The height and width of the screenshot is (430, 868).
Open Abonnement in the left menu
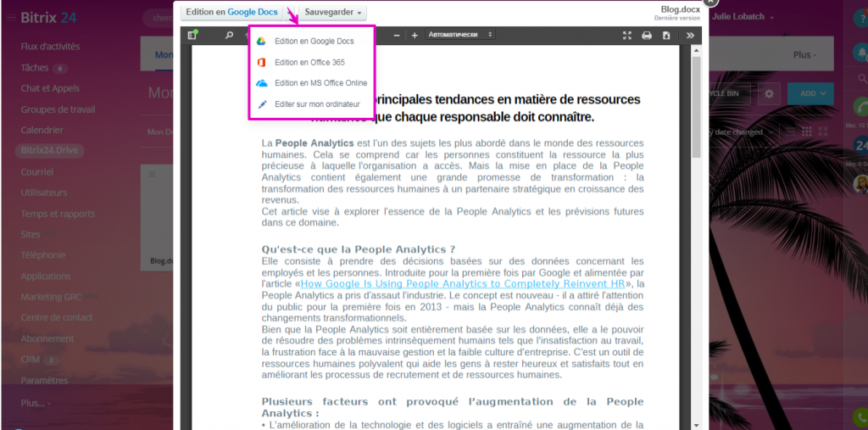[x=47, y=338]
